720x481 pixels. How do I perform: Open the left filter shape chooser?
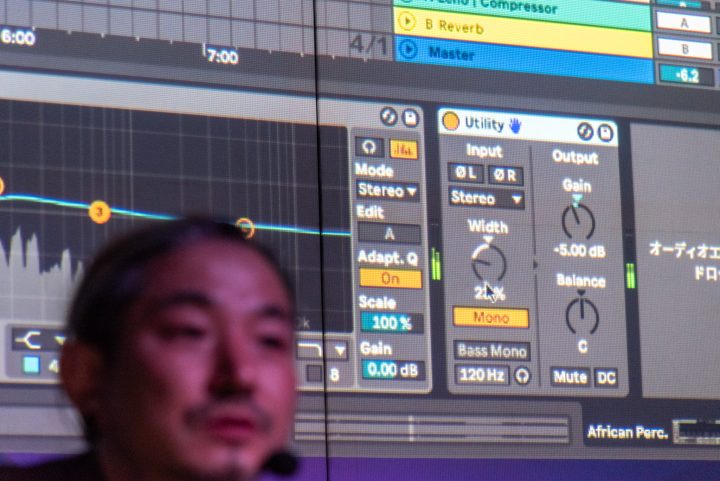[x=39, y=340]
